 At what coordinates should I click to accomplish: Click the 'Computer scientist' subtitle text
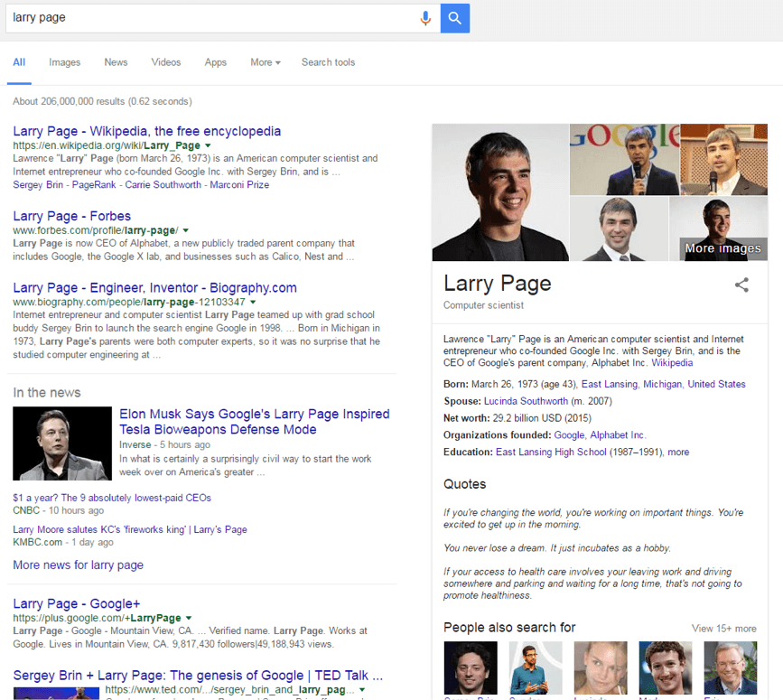click(483, 305)
